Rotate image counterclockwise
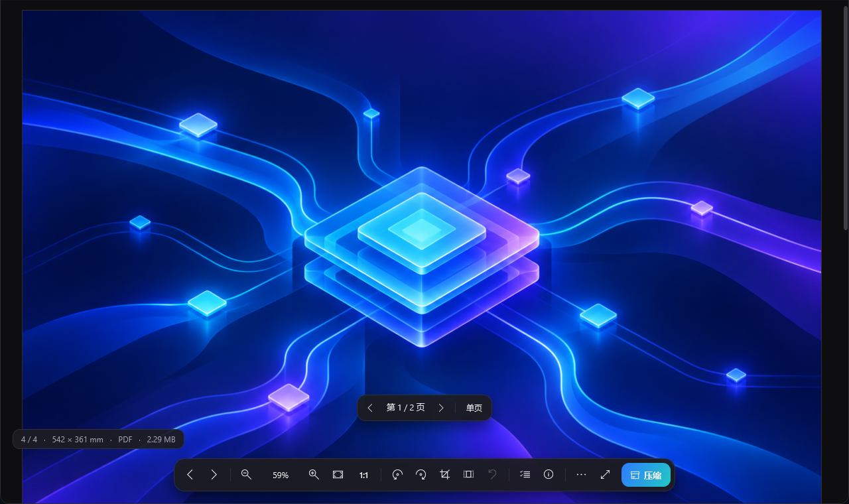Image resolution: width=849 pixels, height=504 pixels. tap(397, 475)
